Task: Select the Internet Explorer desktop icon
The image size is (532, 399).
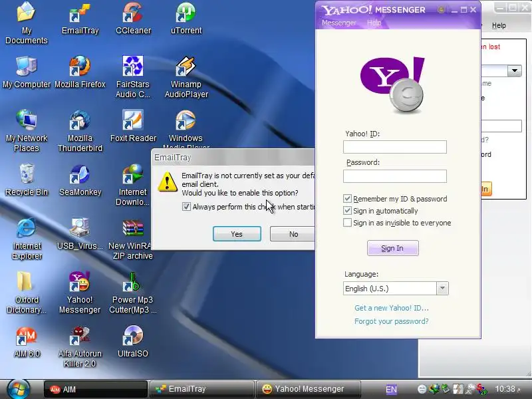Action: tap(26, 239)
